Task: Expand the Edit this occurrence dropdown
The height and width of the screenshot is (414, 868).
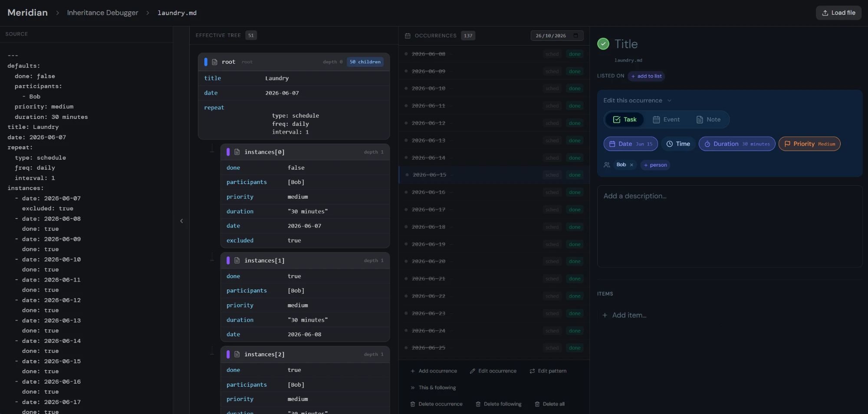Action: point(637,100)
